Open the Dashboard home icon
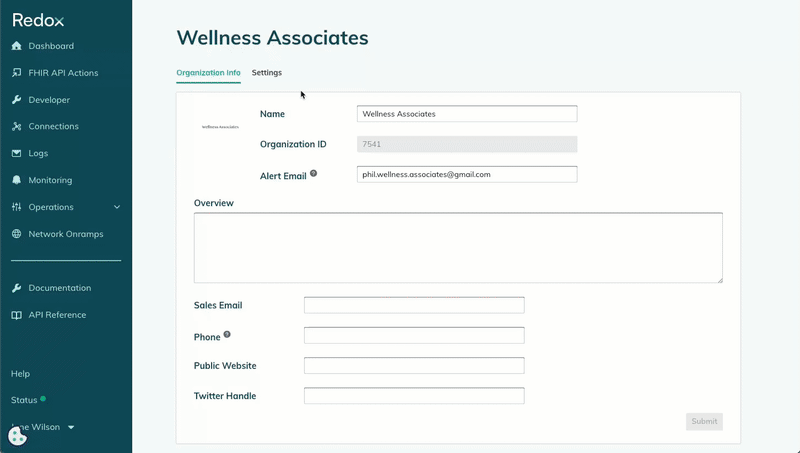 16,46
